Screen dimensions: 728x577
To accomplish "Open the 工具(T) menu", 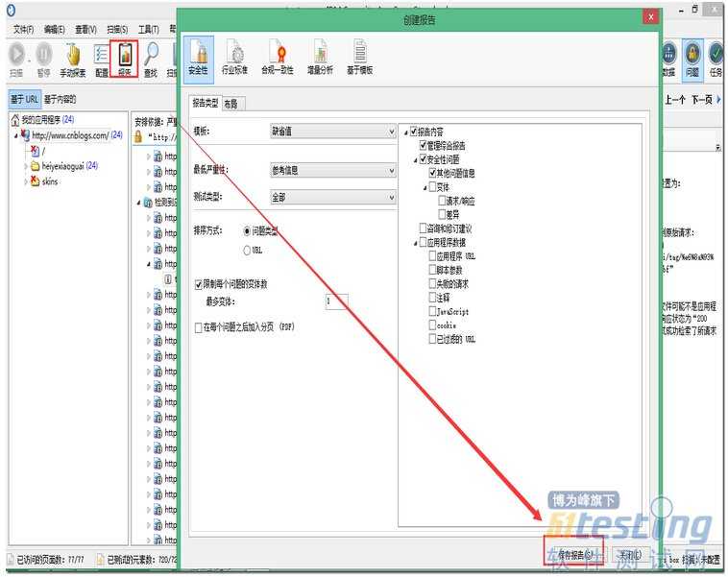I will pyautogui.click(x=149, y=30).
